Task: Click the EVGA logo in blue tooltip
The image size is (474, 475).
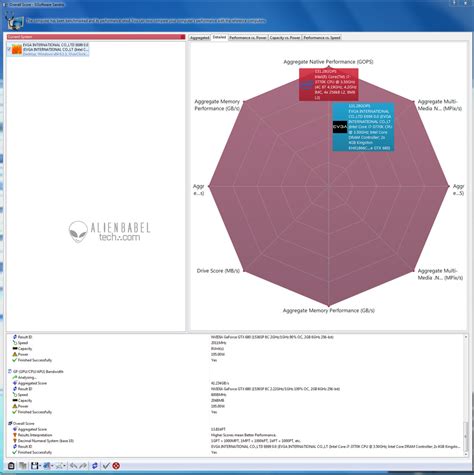Action: [x=340, y=127]
